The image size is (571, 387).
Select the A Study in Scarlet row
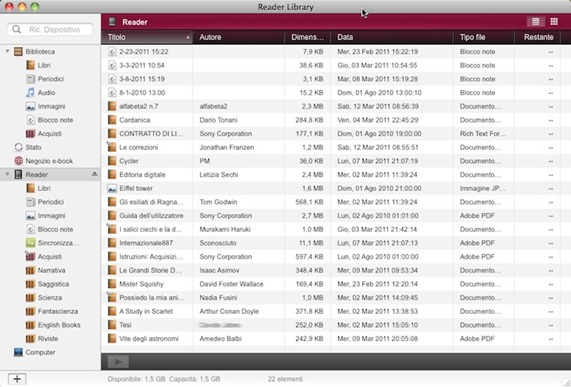tap(336, 311)
